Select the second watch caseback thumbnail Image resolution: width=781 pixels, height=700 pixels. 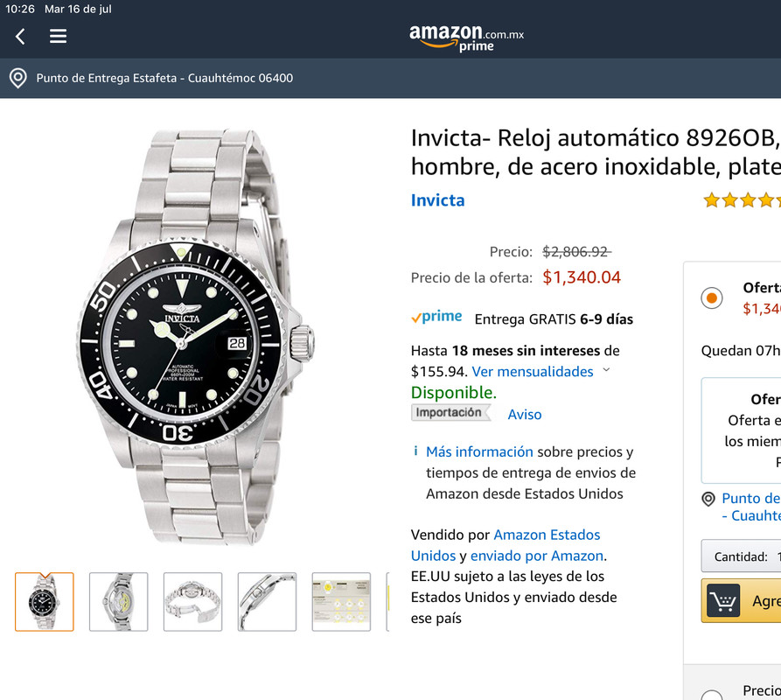tap(119, 602)
